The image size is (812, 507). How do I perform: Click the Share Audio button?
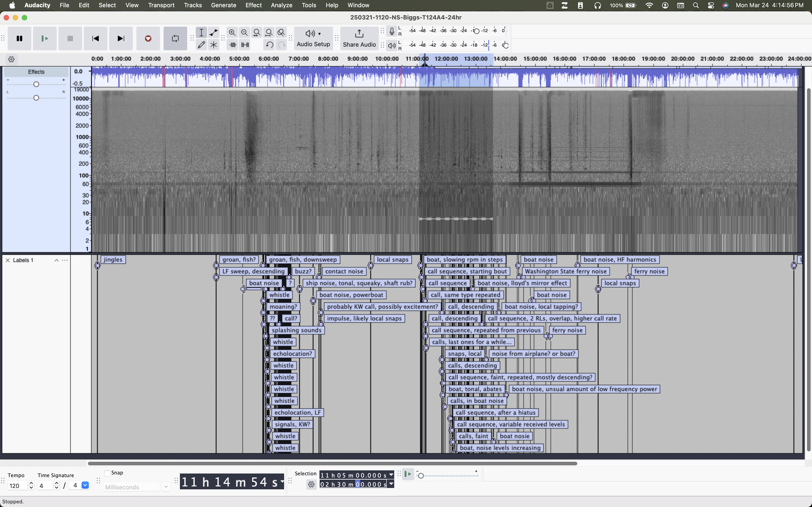(359, 38)
